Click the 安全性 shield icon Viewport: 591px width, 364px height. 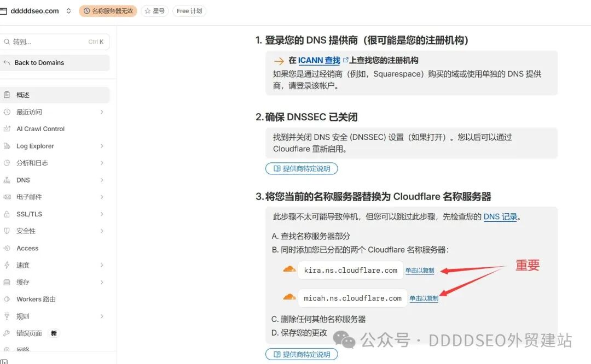pos(7,231)
